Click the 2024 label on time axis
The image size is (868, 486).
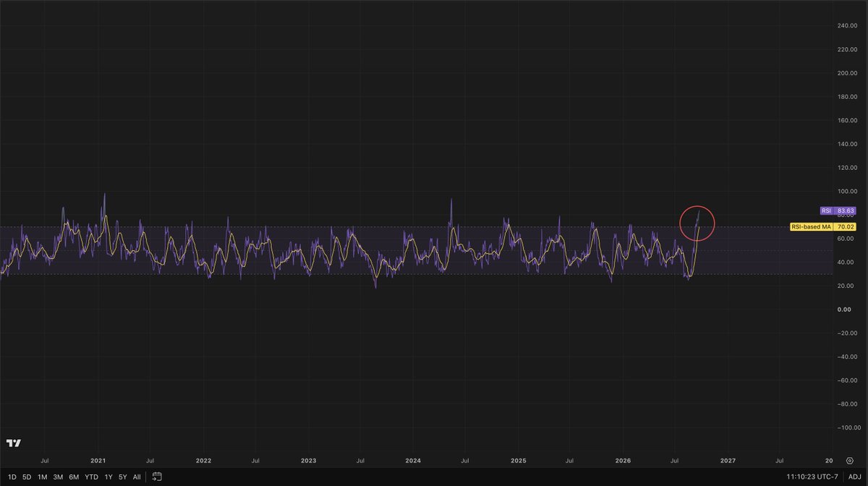[x=413, y=460]
